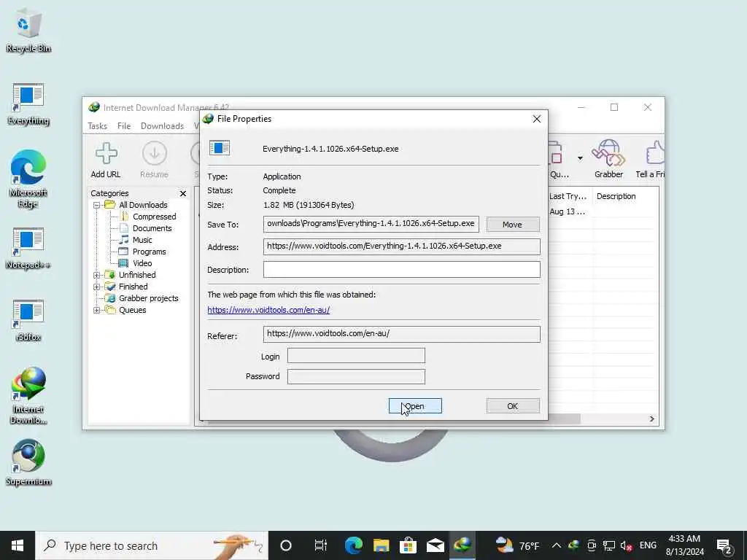
Task: Select the Documents category
Action: click(x=152, y=228)
